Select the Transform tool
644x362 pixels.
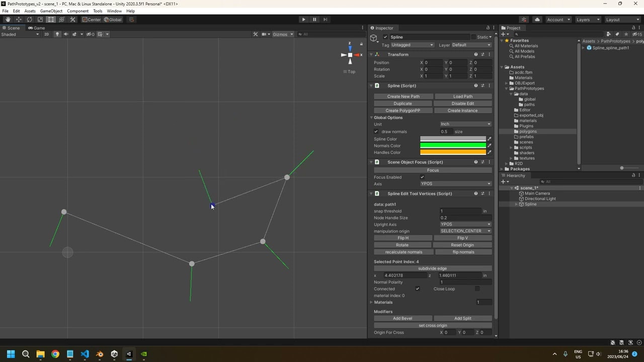point(62,20)
